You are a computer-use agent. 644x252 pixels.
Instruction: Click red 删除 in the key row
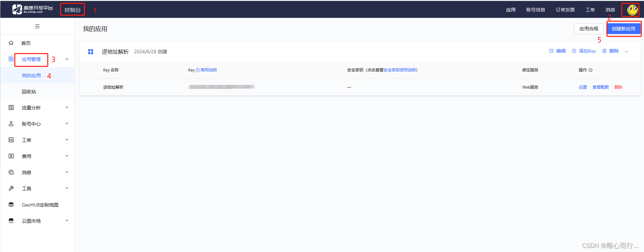618,87
